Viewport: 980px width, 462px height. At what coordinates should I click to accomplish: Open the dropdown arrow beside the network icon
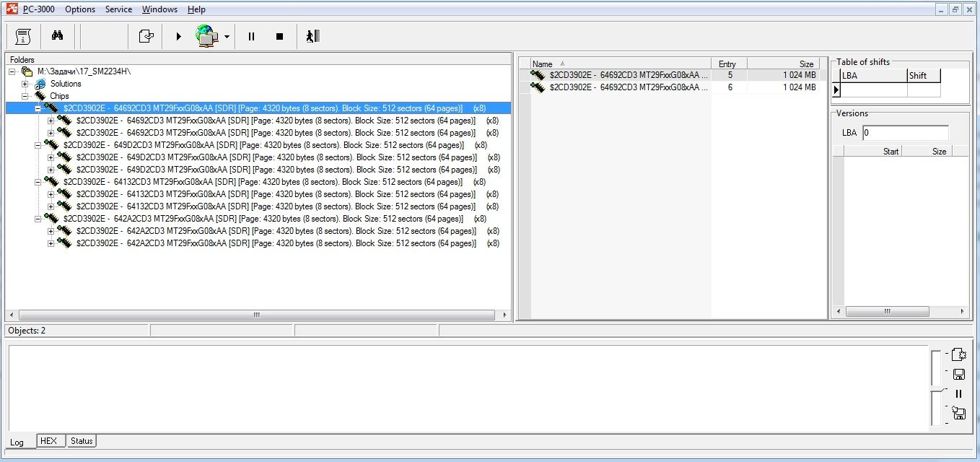click(x=227, y=37)
